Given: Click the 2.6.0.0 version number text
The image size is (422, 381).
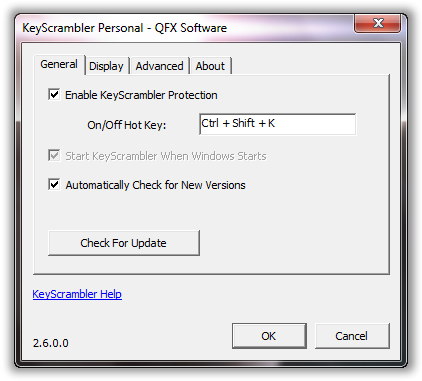Looking at the screenshot, I should coord(51,343).
